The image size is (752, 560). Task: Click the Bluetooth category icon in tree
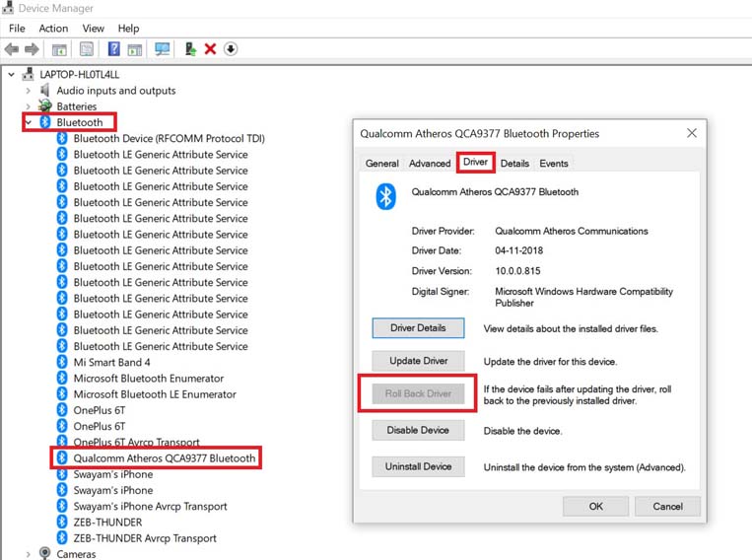click(x=45, y=122)
